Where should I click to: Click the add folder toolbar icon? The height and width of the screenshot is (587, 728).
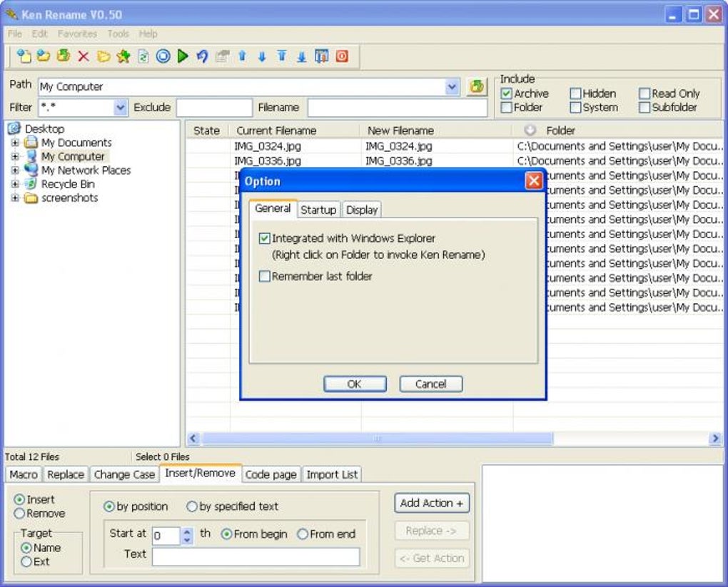(43, 56)
